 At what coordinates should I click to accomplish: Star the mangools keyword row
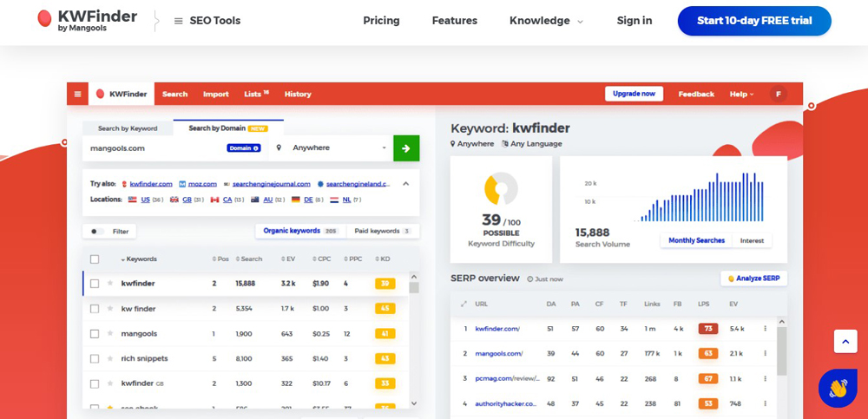click(110, 333)
